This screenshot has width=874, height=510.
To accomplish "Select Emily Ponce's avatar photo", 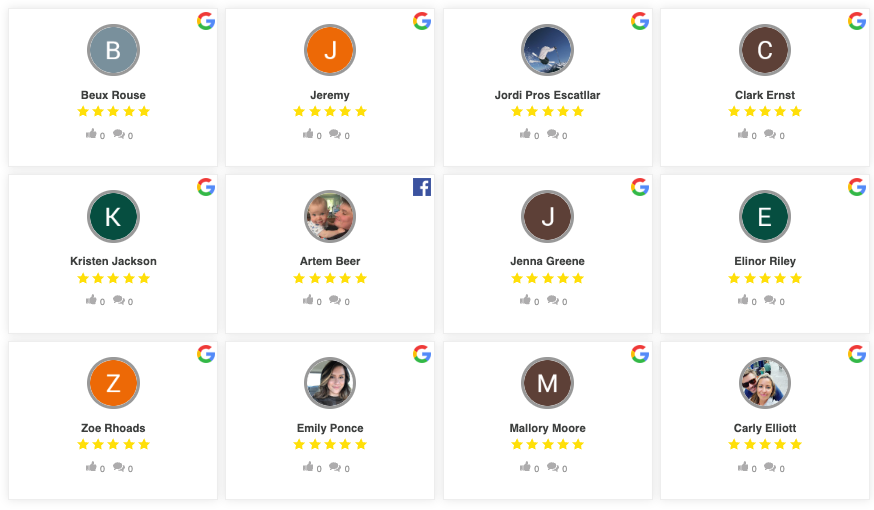I will (x=330, y=383).
